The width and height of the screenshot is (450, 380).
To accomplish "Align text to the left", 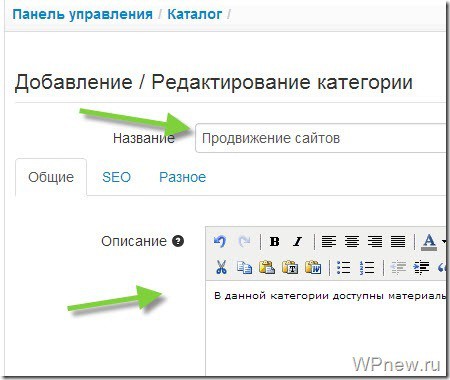I will click(x=329, y=241).
